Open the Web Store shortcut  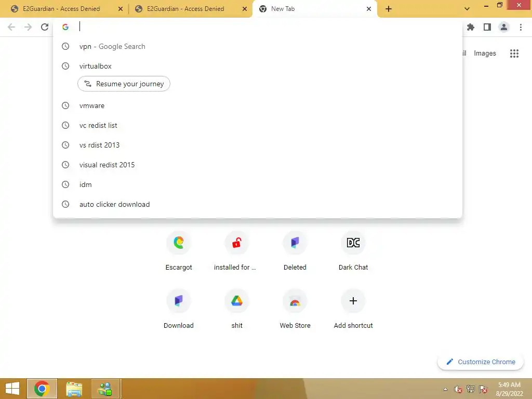click(x=295, y=309)
